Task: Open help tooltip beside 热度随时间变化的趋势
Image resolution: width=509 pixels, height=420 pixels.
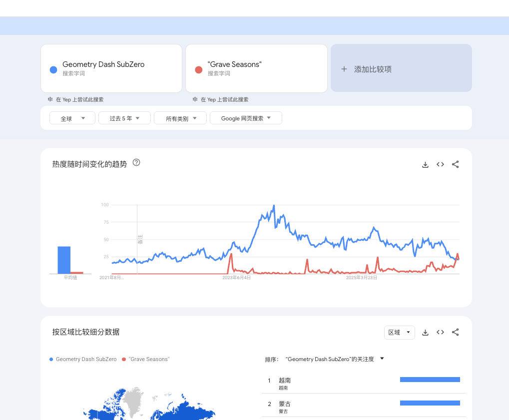Action: (x=136, y=163)
